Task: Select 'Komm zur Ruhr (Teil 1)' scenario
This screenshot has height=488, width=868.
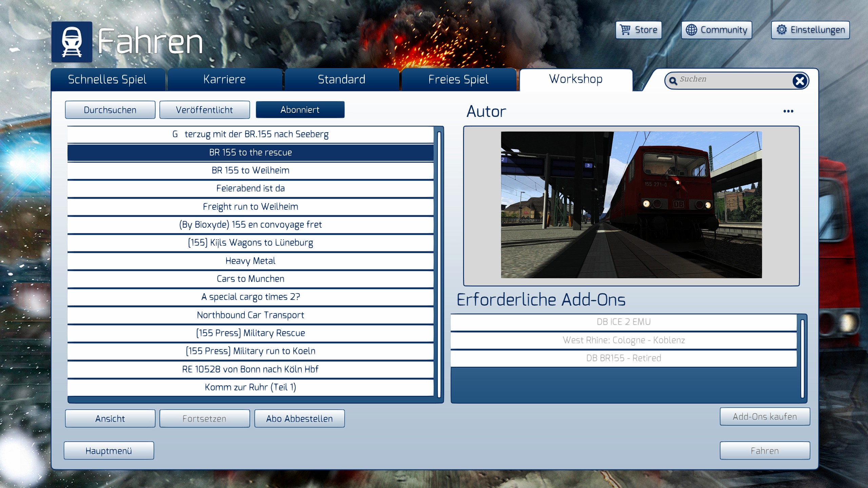Action: [x=251, y=387]
